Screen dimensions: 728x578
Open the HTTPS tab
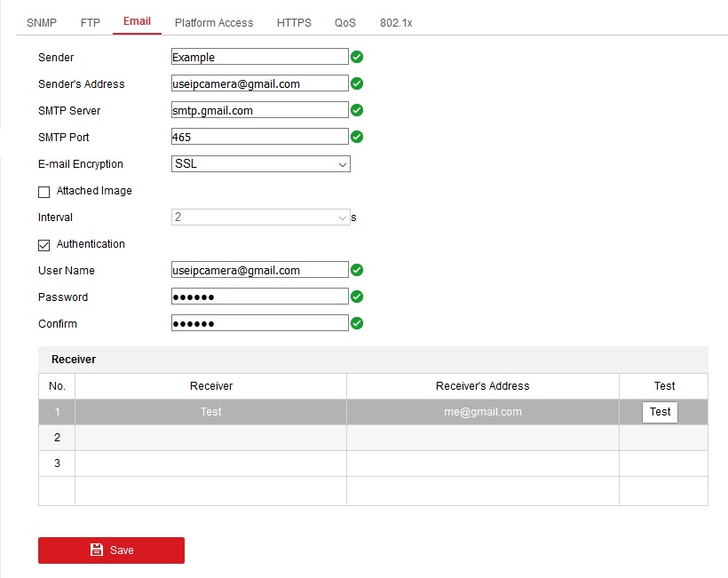click(x=294, y=23)
